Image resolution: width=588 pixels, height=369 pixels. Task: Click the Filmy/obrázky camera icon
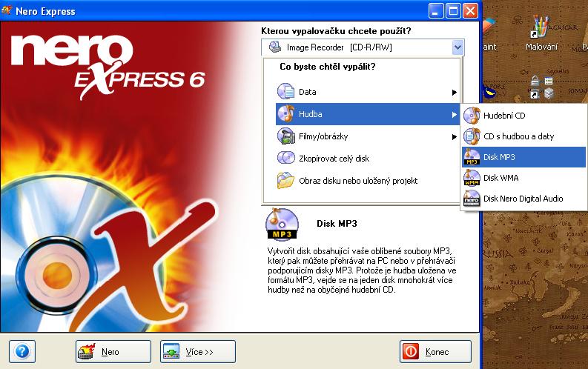point(285,136)
